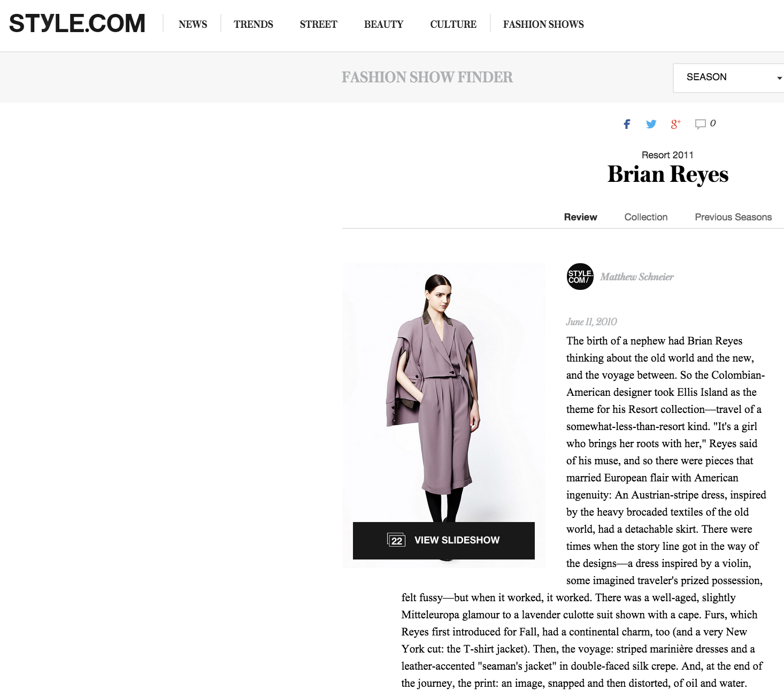Viewport: 784px width, 690px height.
Task: Click the slideshow count icon showing 22
Action: pos(396,540)
